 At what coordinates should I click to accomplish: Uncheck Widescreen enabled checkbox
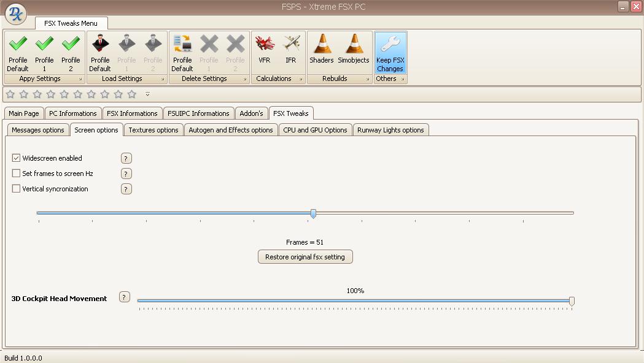click(x=16, y=158)
